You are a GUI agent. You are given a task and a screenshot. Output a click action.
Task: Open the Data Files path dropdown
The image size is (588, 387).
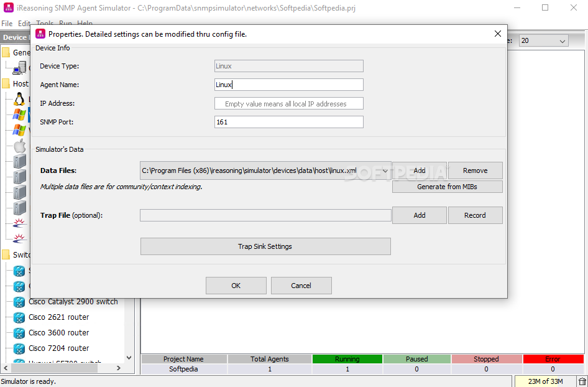click(x=385, y=171)
